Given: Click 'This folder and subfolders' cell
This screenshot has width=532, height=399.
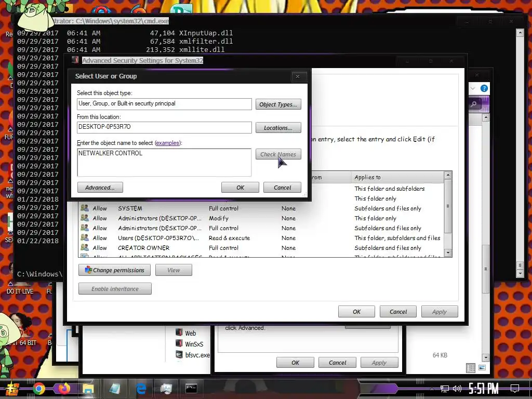Looking at the screenshot, I should [390, 188].
